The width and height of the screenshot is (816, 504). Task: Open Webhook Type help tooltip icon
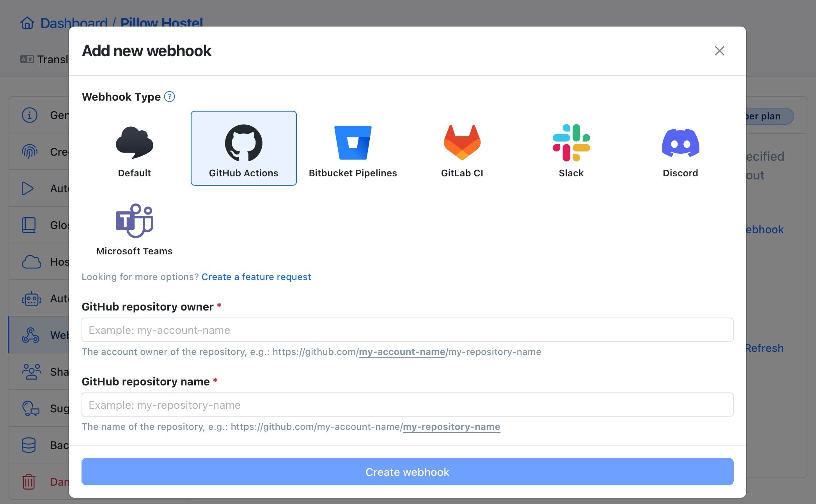tap(169, 96)
